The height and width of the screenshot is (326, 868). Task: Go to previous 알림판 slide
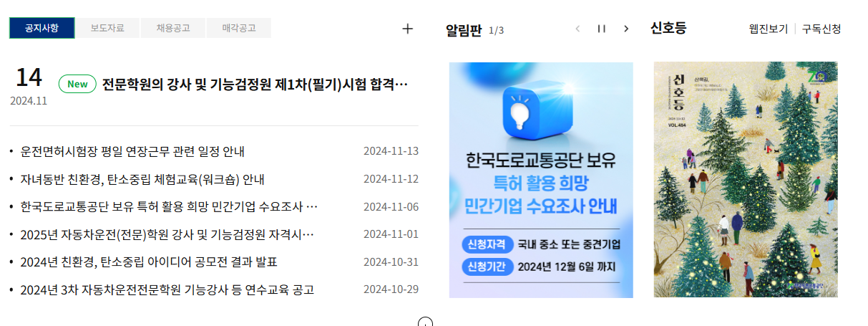(x=577, y=29)
